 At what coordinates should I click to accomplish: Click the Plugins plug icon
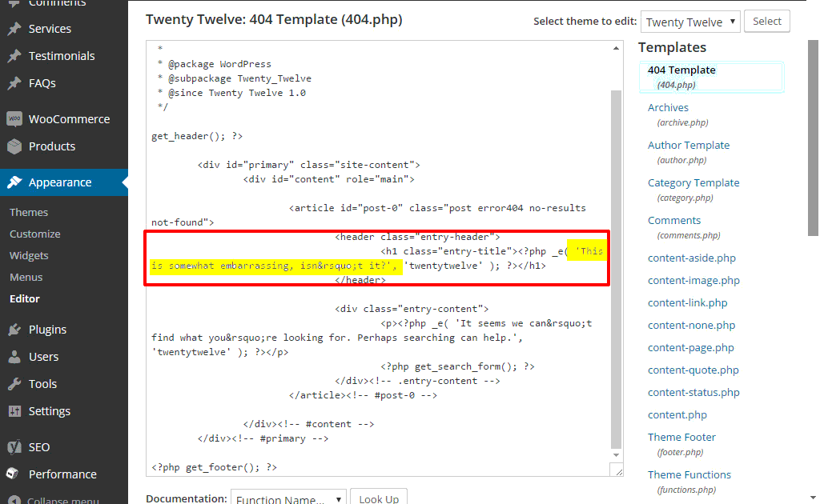click(x=14, y=330)
